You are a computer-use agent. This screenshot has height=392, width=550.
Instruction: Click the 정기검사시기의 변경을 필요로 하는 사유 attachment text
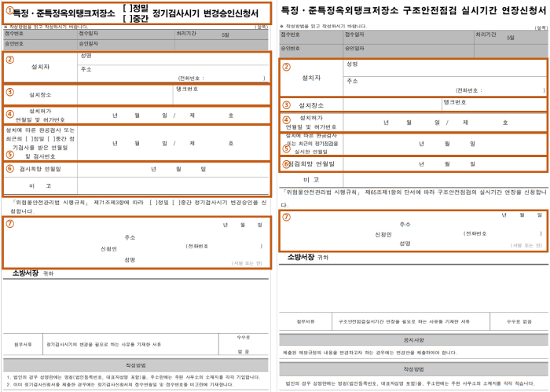click(x=104, y=344)
